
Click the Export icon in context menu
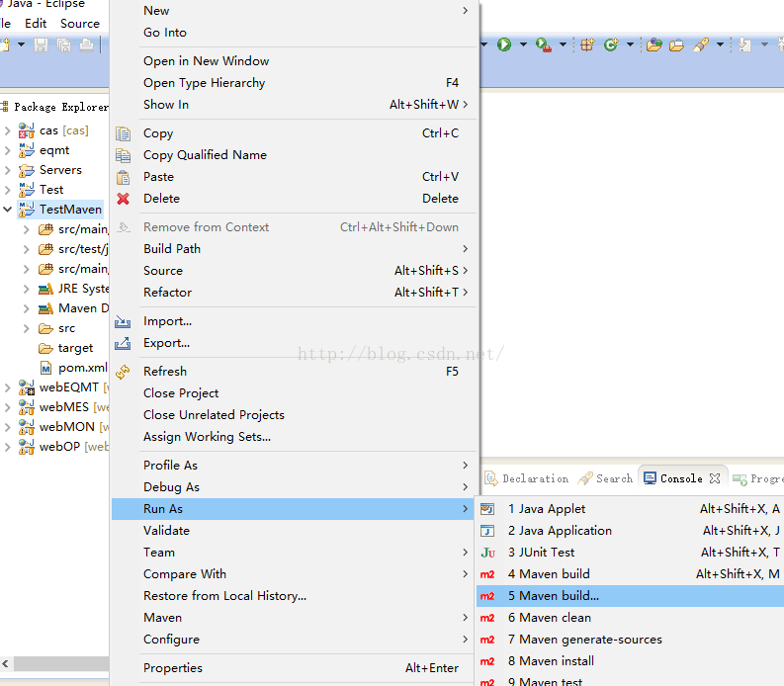[x=123, y=344]
